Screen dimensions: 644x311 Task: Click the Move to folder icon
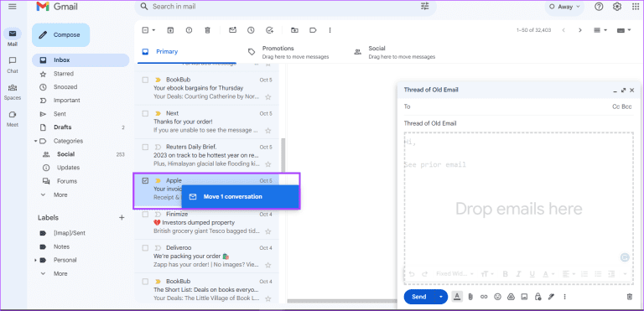(x=294, y=30)
